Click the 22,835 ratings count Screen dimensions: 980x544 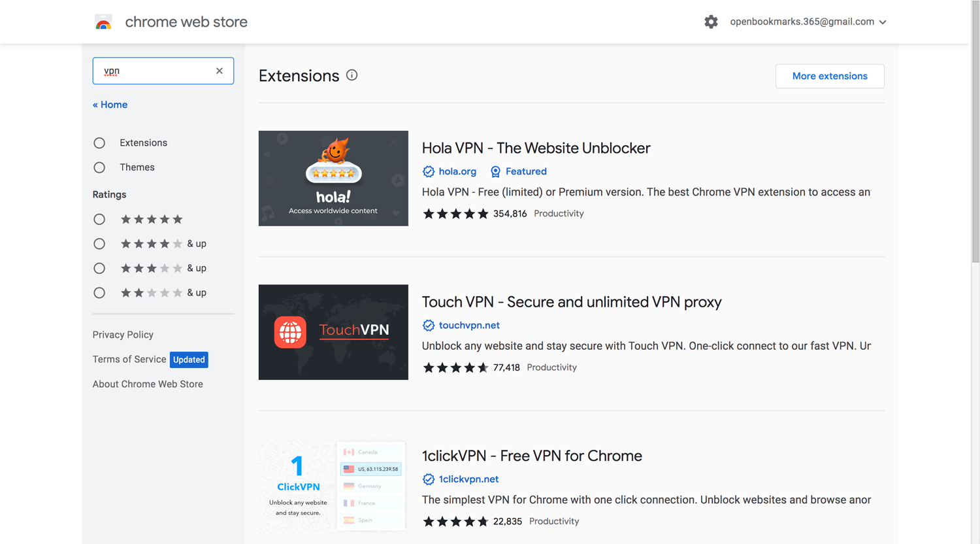[x=508, y=521]
